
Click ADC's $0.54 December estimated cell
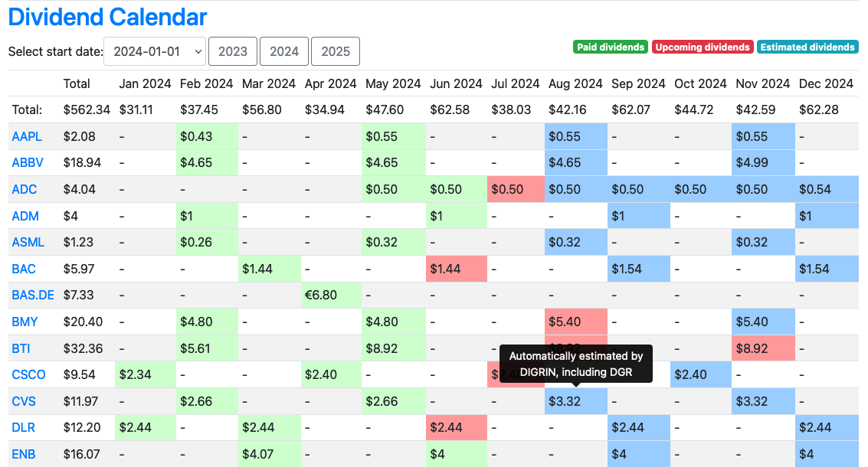coord(827,189)
